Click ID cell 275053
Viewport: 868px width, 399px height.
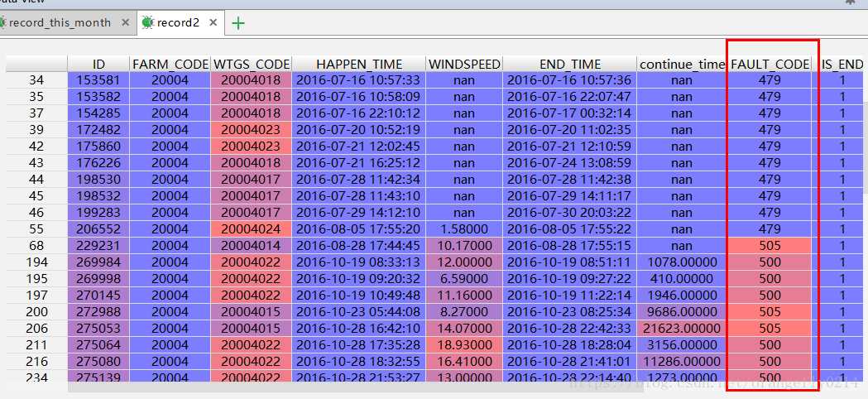[98, 328]
